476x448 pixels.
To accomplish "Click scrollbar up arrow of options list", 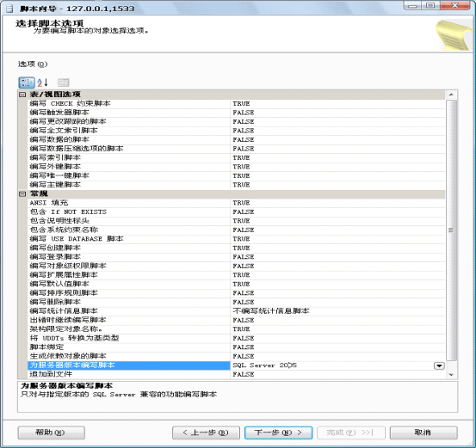I will pyautogui.click(x=451, y=95).
